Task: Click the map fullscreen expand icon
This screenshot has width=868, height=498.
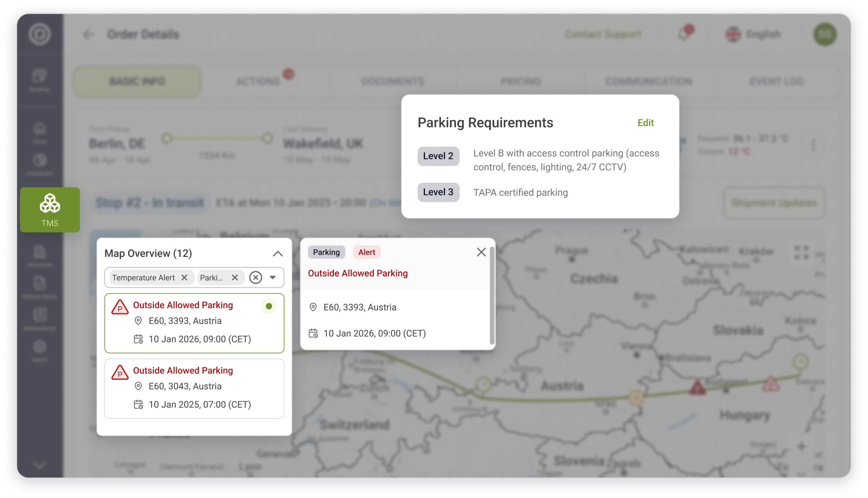Action: (x=801, y=253)
